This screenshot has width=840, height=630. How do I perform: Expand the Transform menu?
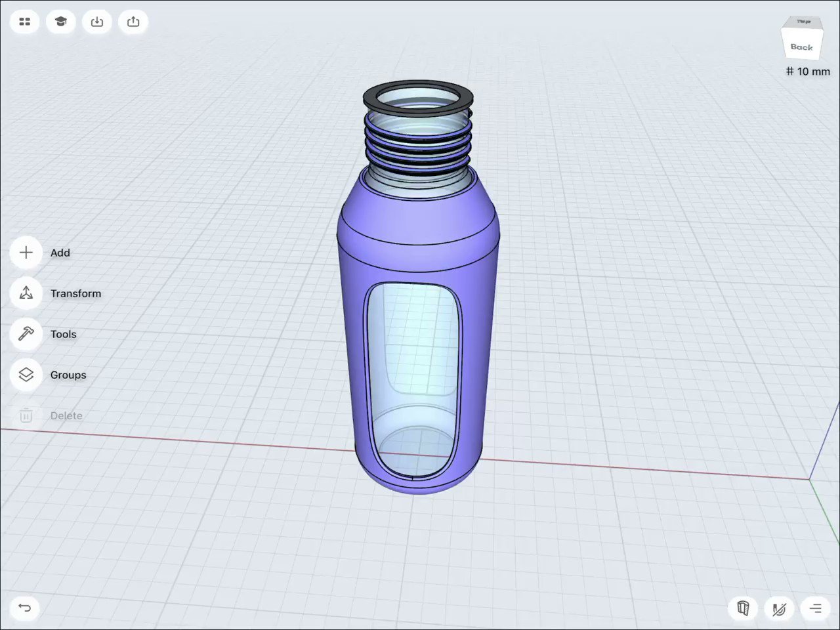click(x=75, y=293)
